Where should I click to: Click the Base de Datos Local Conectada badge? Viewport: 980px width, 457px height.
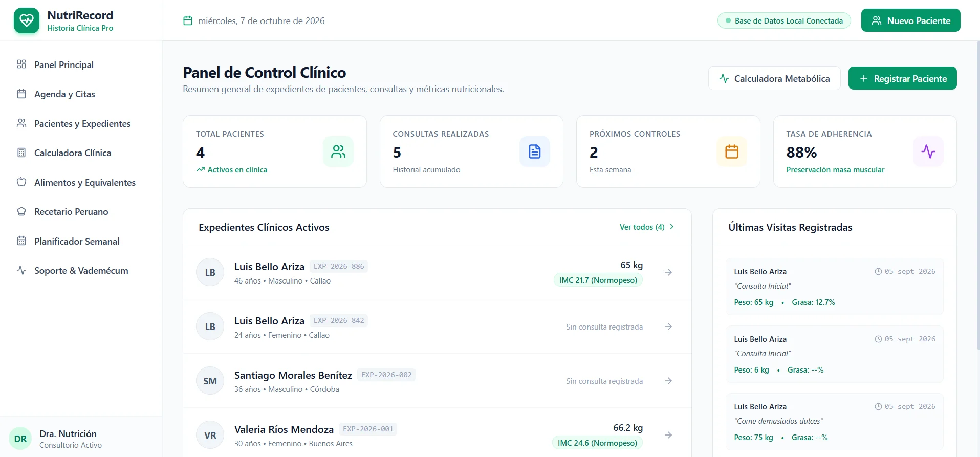click(x=784, y=21)
